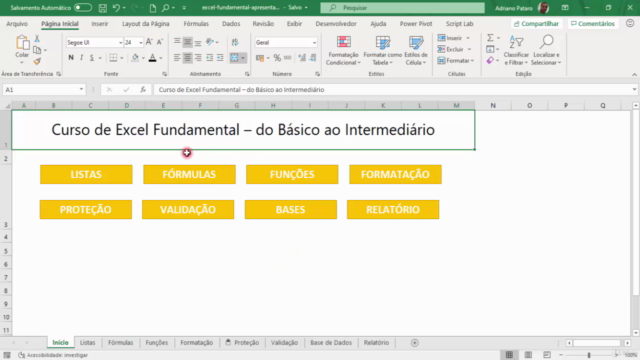Click the Wrap Text icon

pos(235,42)
